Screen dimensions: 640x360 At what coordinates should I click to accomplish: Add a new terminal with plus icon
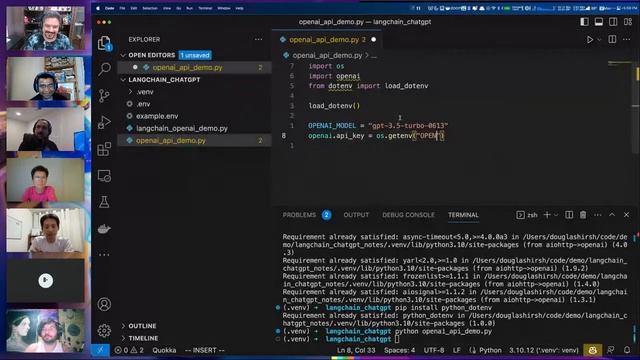click(x=547, y=215)
